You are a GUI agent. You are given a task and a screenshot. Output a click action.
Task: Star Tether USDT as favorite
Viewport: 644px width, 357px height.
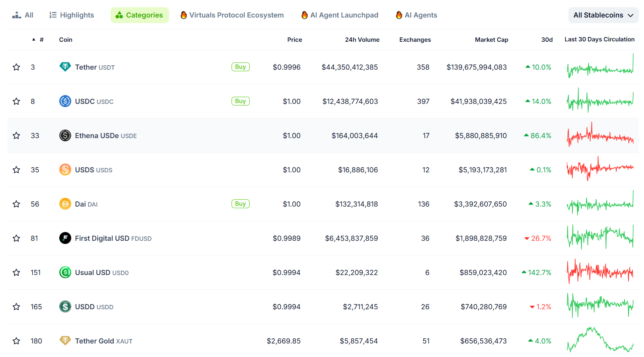click(x=16, y=67)
